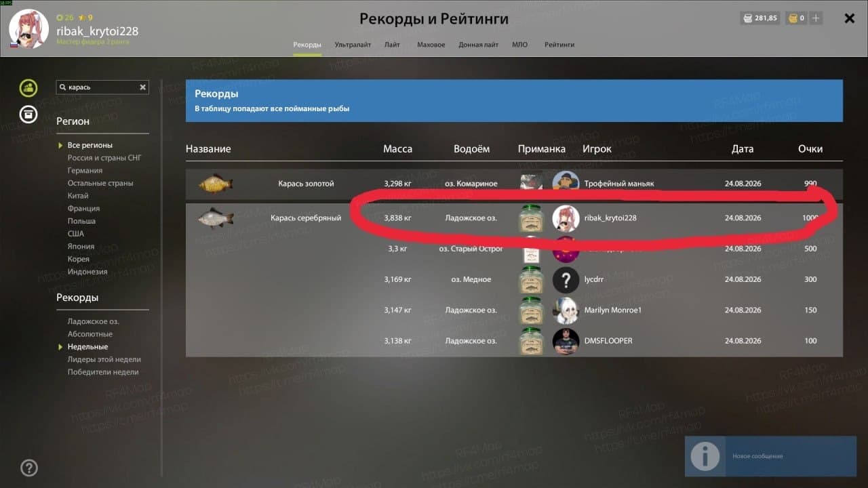The height and width of the screenshot is (488, 868).
Task: Select the Рекорды tab
Action: coord(307,45)
